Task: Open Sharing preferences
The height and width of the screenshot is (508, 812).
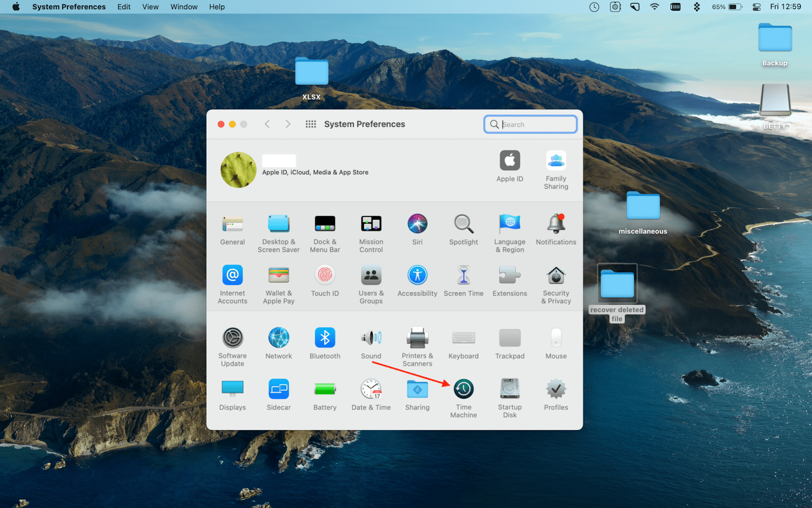Action: [x=417, y=395]
